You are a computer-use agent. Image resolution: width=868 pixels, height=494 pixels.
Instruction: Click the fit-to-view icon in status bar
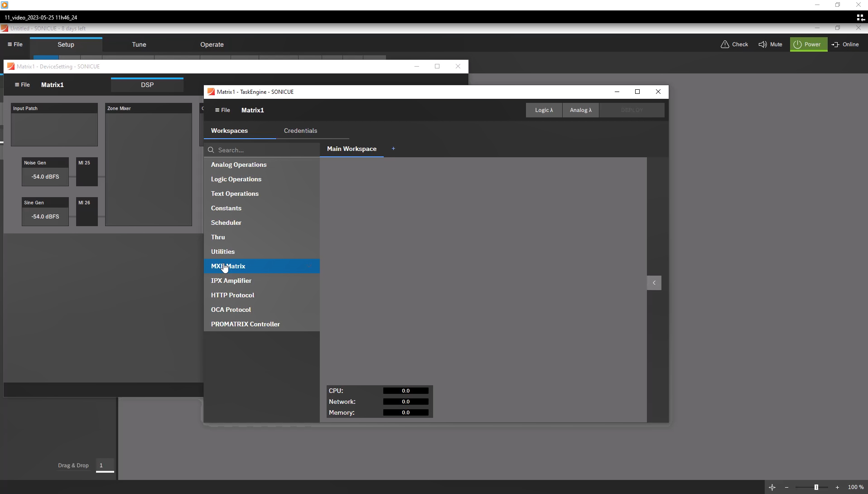coord(772,487)
